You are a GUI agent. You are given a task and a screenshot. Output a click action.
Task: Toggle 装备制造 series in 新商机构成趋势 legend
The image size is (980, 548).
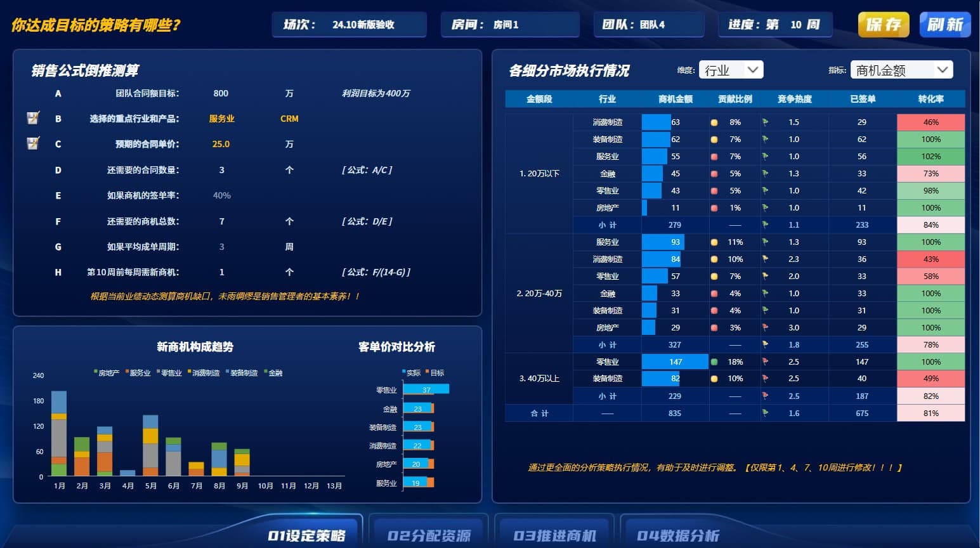[241, 373]
